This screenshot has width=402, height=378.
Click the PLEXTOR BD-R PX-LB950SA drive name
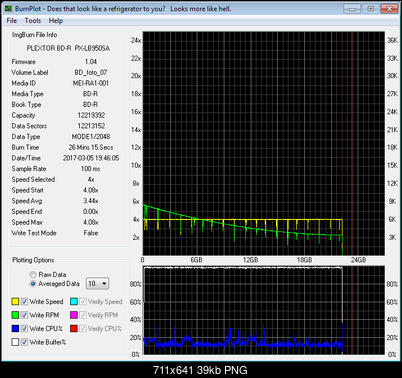click(68, 48)
